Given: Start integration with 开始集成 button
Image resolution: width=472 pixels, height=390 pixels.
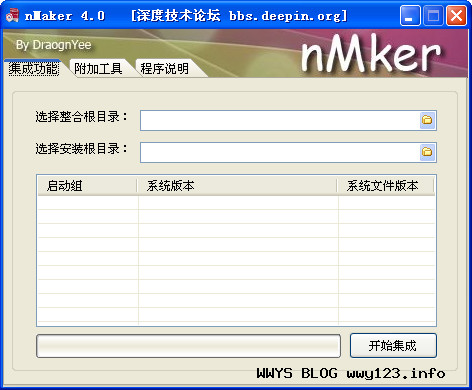Looking at the screenshot, I should click(x=393, y=346).
